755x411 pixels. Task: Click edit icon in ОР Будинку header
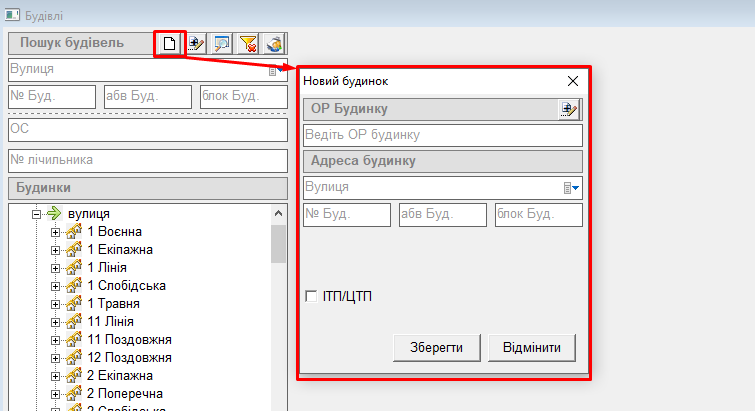pyautogui.click(x=569, y=109)
